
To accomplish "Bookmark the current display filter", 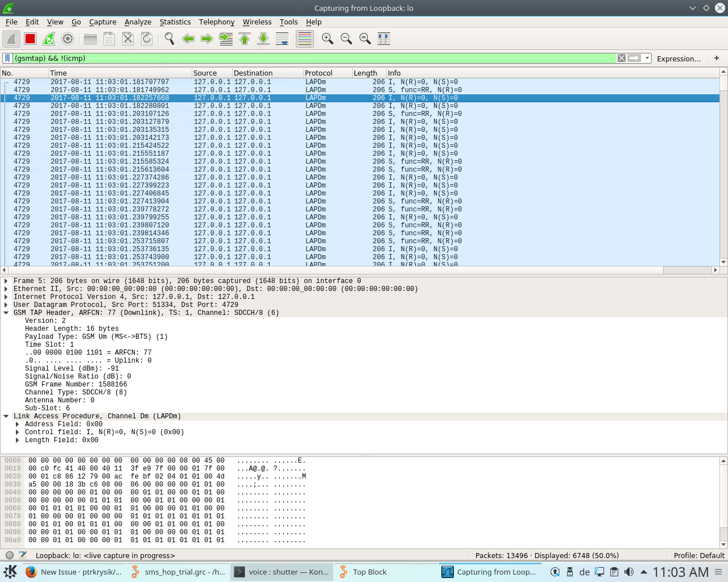I will click(x=7, y=58).
